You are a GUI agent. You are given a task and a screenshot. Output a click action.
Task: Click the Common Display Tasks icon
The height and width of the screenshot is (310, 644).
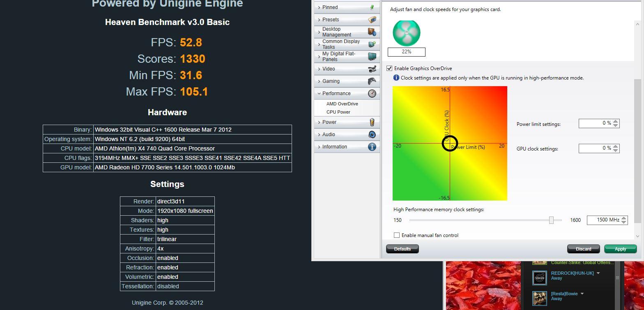point(372,44)
